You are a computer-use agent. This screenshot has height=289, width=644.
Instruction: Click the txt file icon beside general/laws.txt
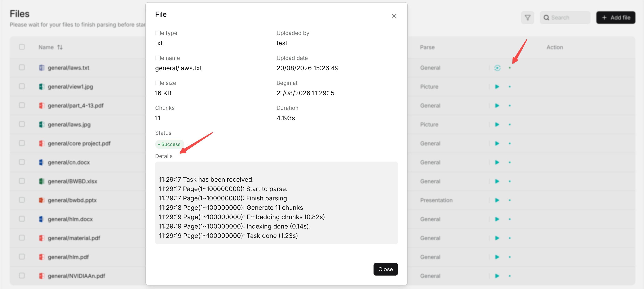coord(42,68)
